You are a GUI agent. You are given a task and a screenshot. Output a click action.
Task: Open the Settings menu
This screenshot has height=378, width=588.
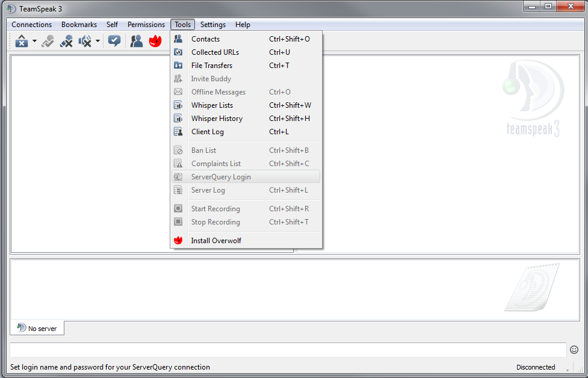(x=213, y=24)
